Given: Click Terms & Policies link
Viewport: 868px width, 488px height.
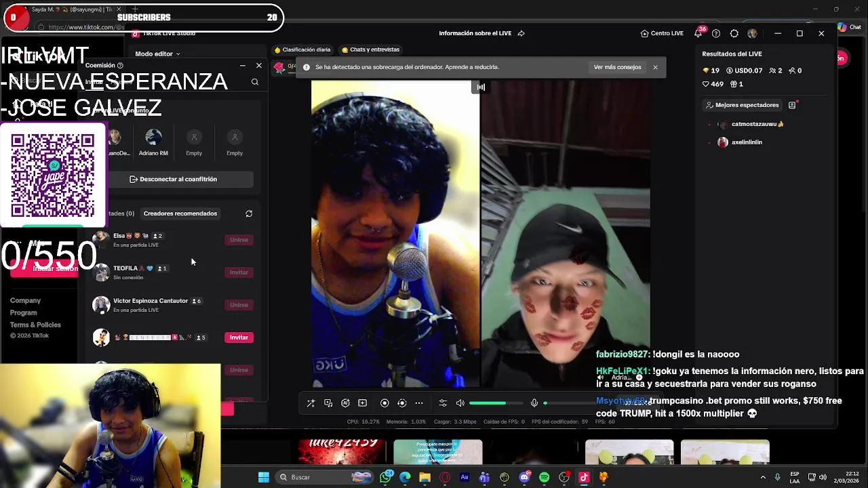Looking at the screenshot, I should coord(35,325).
